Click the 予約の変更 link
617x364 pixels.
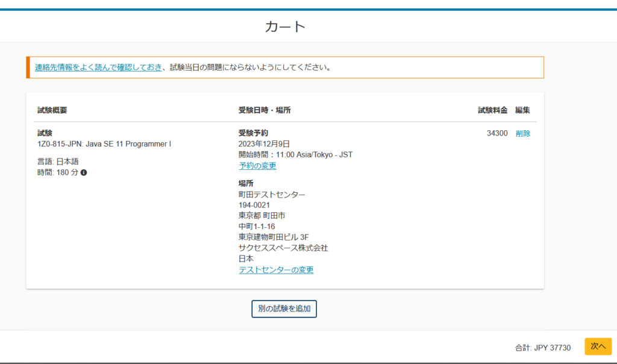pyautogui.click(x=257, y=166)
